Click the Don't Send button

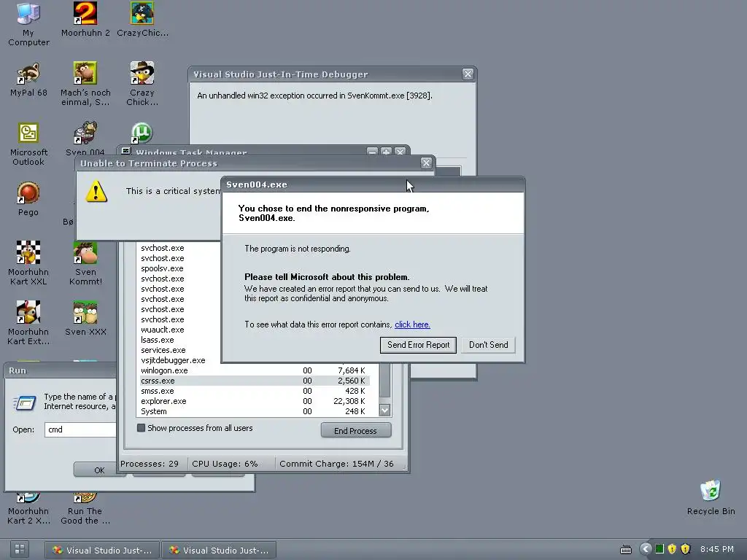(x=488, y=345)
